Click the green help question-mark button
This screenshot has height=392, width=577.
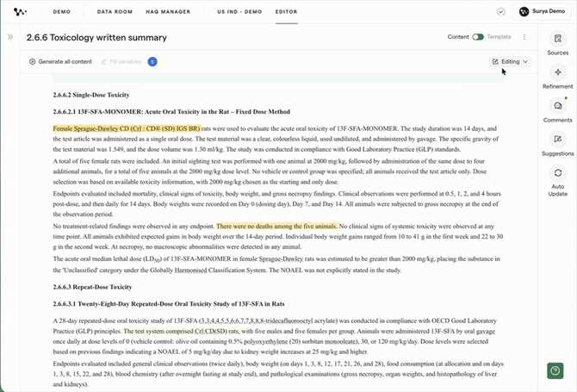[x=555, y=370]
